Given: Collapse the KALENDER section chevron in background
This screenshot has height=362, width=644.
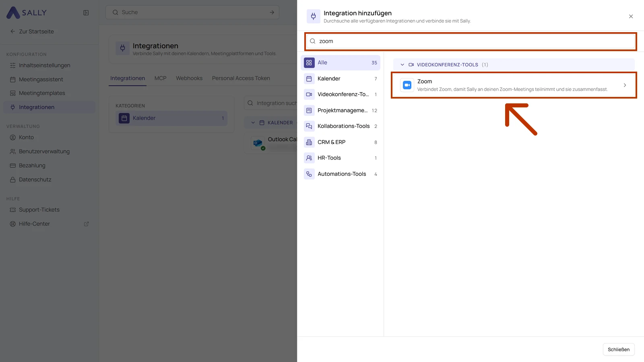Looking at the screenshot, I should click(253, 123).
